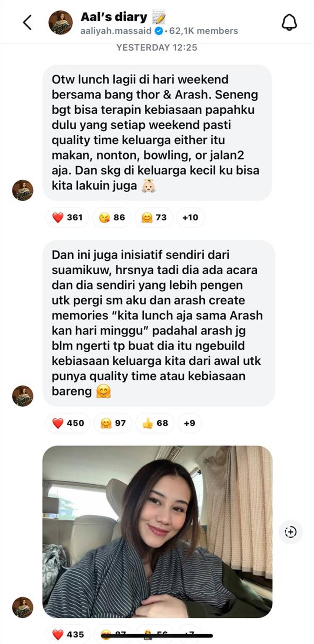314x644 pixels.
Task: Toggle heart reaction showing 435
Action: coord(68,634)
